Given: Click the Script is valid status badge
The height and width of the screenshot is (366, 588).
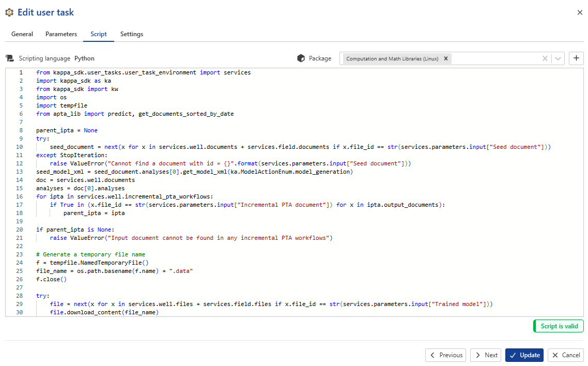Looking at the screenshot, I should [x=559, y=326].
